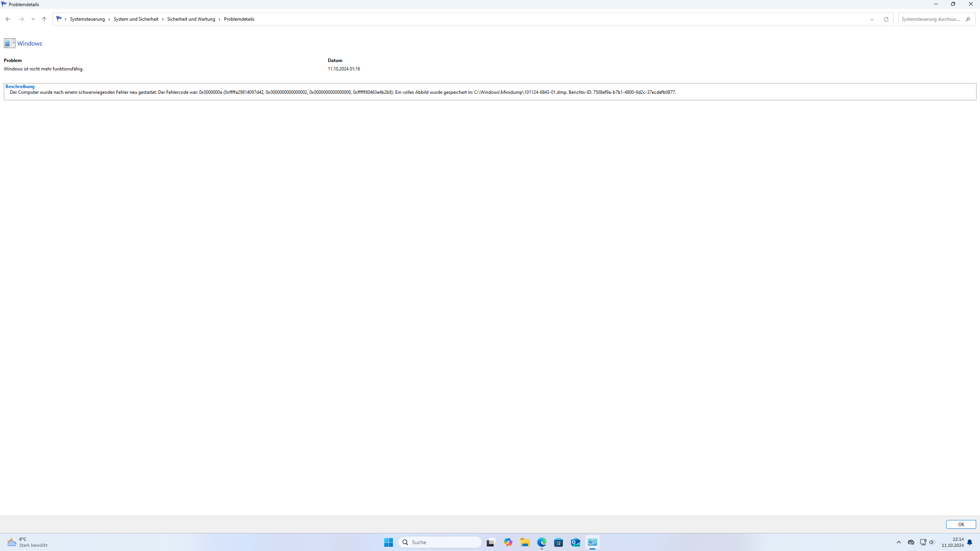Open Microsoft Edge from the taskbar
The image size is (980, 551).
coord(542,542)
